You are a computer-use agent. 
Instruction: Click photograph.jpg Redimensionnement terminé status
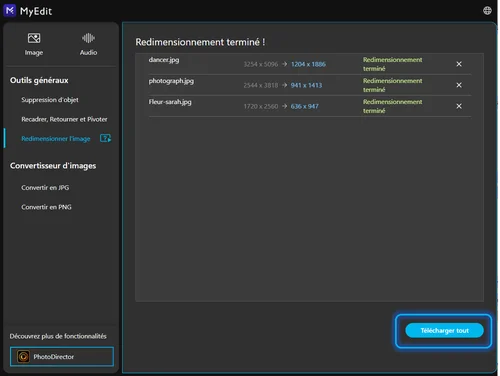[x=392, y=85]
